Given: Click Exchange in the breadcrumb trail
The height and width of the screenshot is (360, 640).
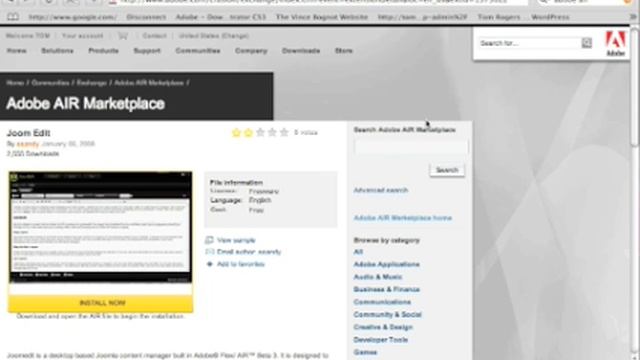Looking at the screenshot, I should [92, 83].
